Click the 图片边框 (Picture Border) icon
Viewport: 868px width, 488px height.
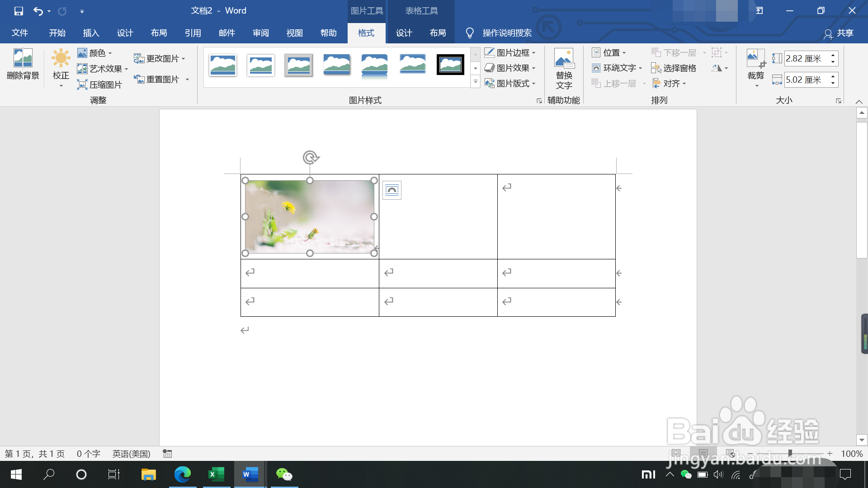(x=510, y=52)
